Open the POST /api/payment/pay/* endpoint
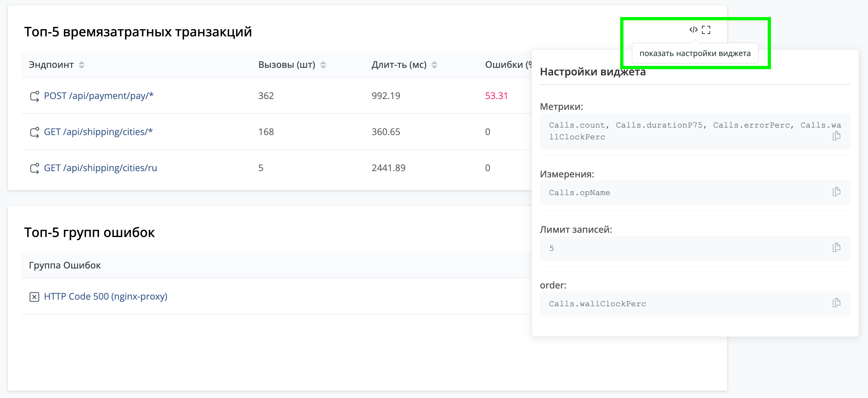The width and height of the screenshot is (868, 398). coord(99,96)
